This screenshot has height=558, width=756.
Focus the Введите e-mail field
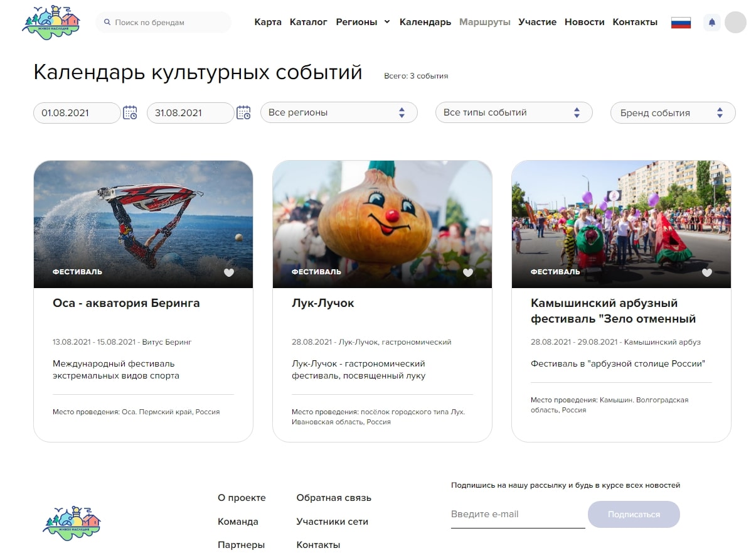[x=518, y=514]
